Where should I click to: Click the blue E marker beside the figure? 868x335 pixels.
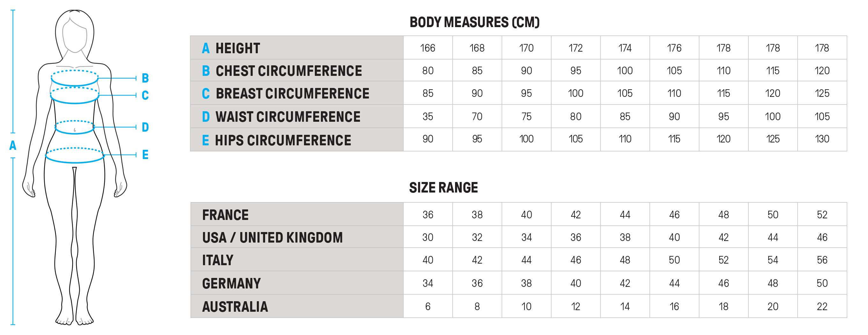pyautogui.click(x=145, y=155)
